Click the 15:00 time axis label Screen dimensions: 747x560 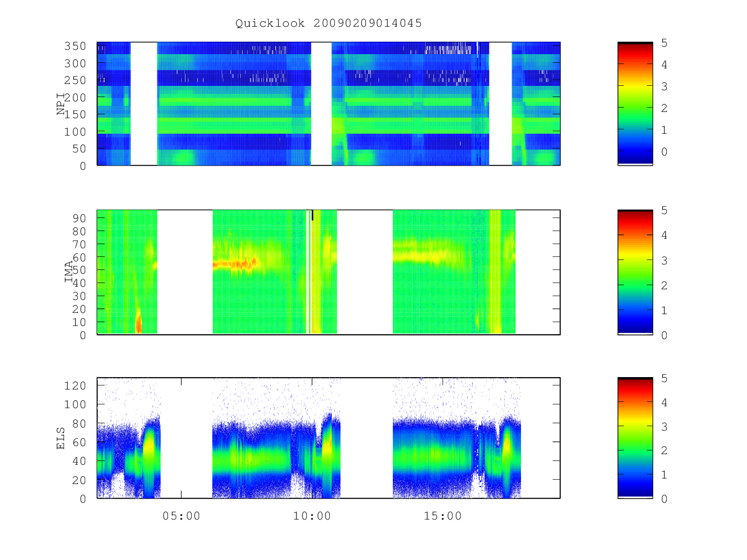(443, 516)
